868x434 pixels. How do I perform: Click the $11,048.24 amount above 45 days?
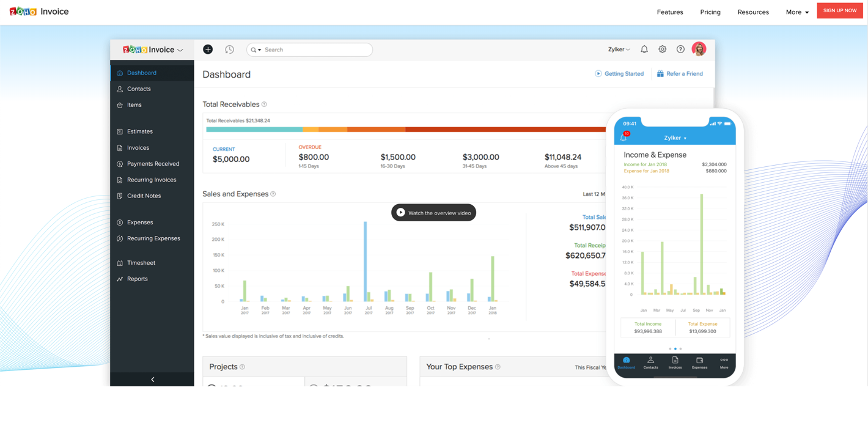click(563, 157)
